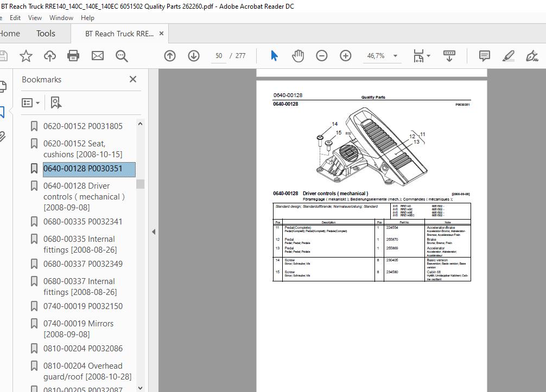Click the zoom out minus button
The height and width of the screenshot is (392, 546).
322,56
